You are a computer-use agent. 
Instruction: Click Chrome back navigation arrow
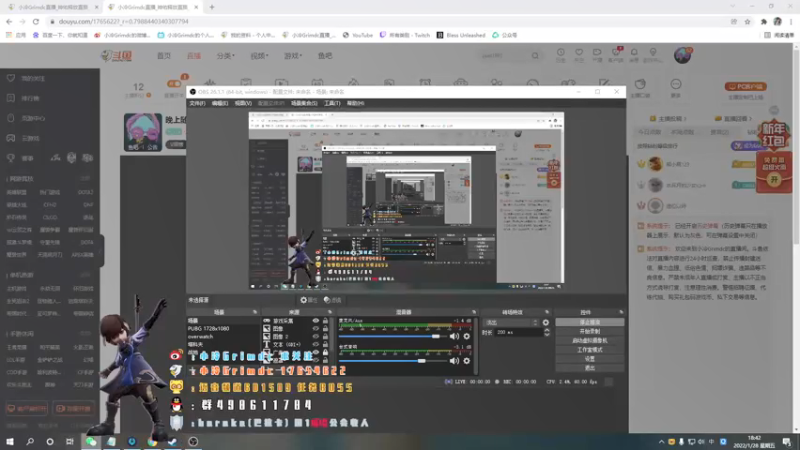pyautogui.click(x=9, y=21)
